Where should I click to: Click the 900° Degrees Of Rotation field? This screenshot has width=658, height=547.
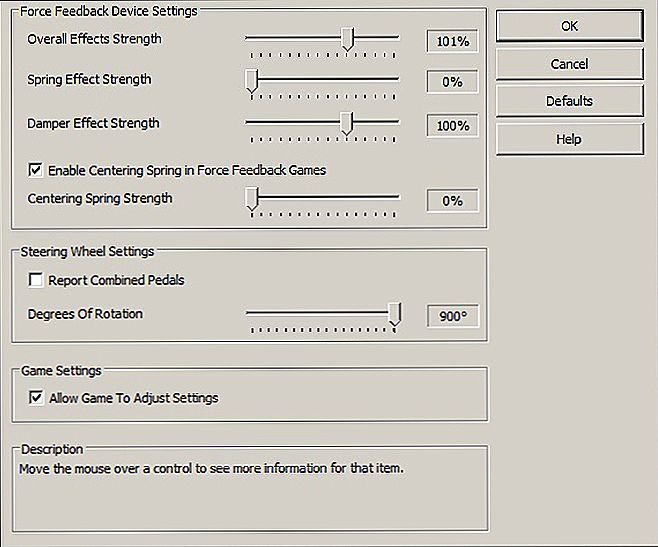tap(452, 316)
